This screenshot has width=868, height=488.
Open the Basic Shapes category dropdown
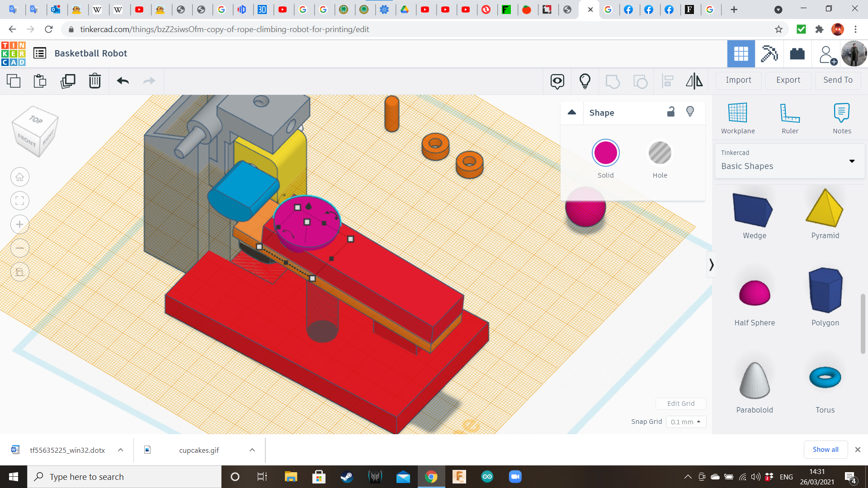[x=852, y=161]
